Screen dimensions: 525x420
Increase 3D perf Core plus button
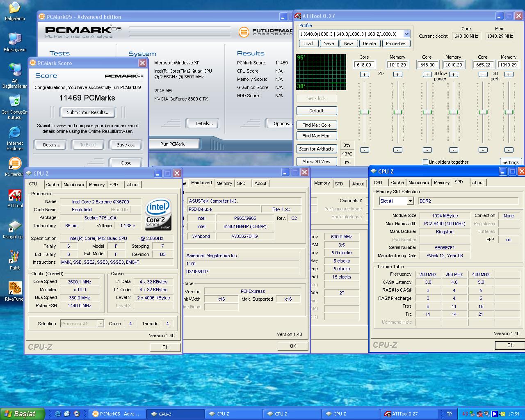point(483,74)
